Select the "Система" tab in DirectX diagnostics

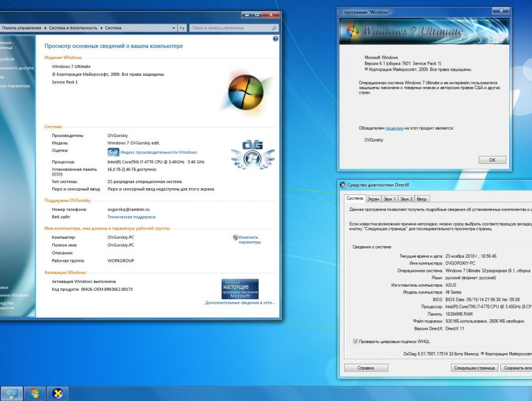[x=354, y=198]
